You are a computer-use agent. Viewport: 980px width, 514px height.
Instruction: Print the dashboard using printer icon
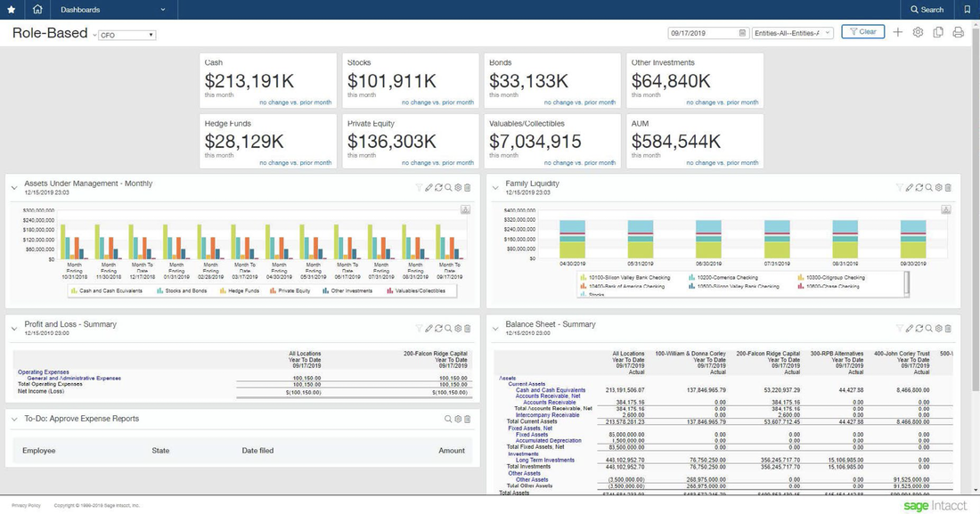pos(958,33)
